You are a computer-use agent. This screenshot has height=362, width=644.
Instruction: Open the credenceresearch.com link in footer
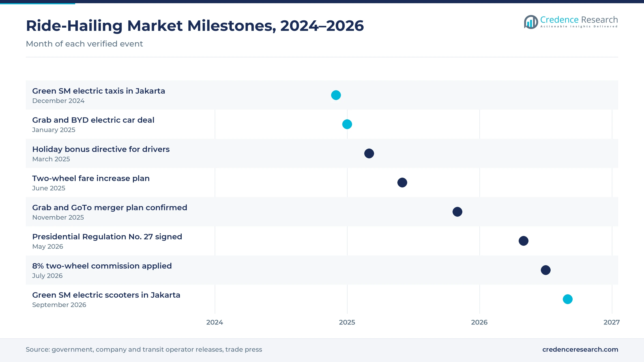pyautogui.click(x=580, y=349)
